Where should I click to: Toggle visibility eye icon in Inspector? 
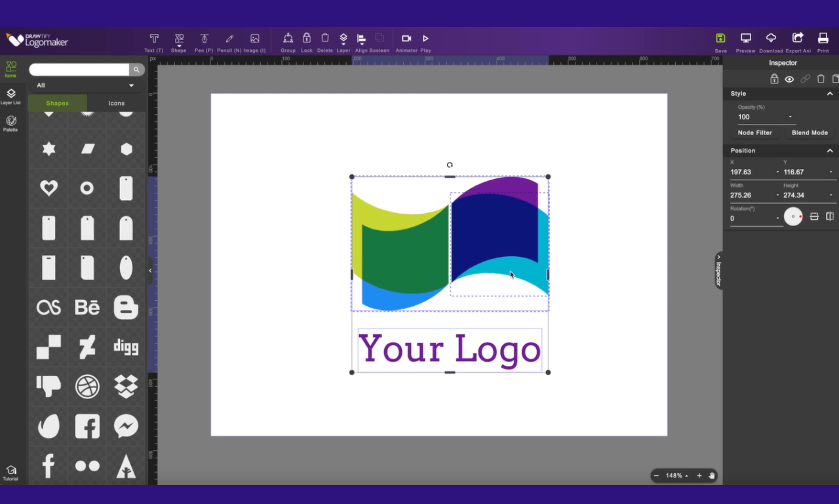click(789, 79)
